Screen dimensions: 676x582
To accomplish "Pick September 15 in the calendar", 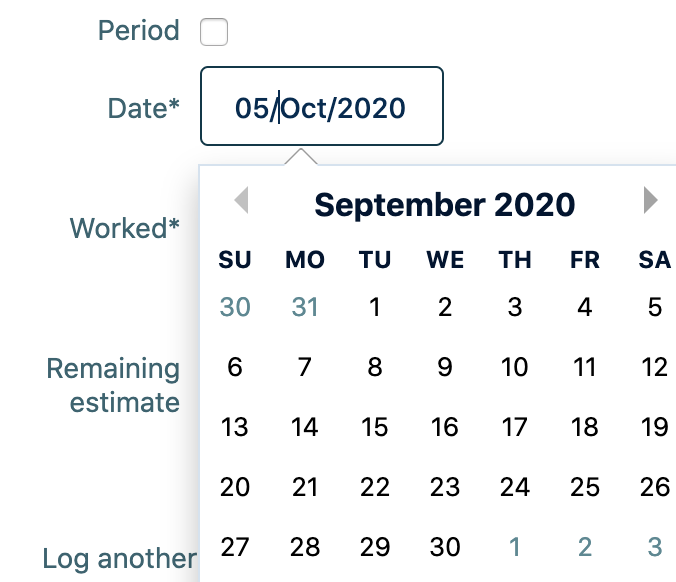I will pos(375,427).
